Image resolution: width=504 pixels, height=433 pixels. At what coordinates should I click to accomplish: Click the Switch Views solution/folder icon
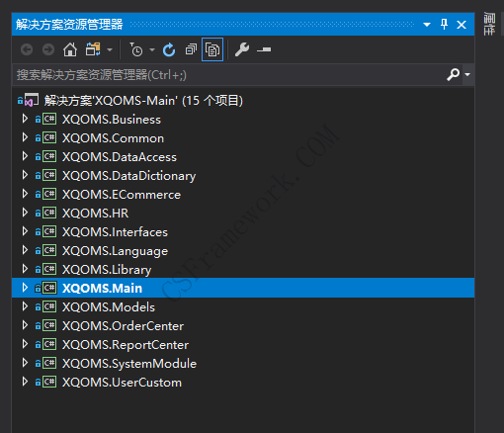click(93, 49)
